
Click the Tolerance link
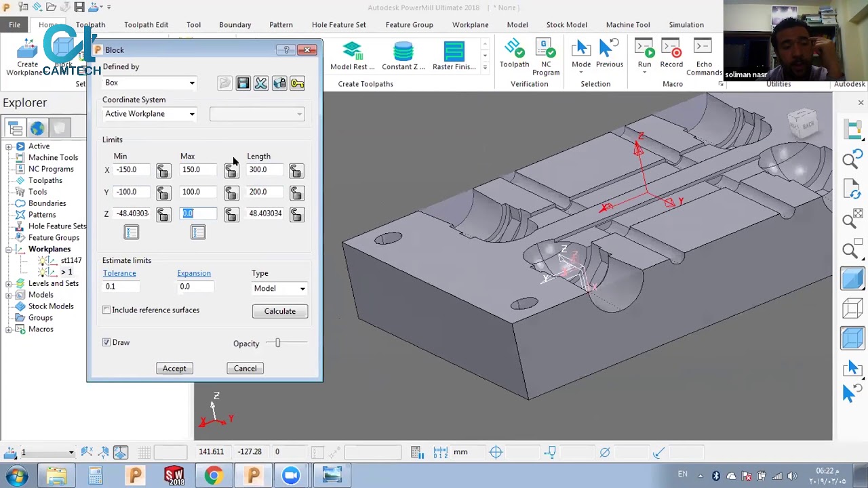tap(119, 273)
